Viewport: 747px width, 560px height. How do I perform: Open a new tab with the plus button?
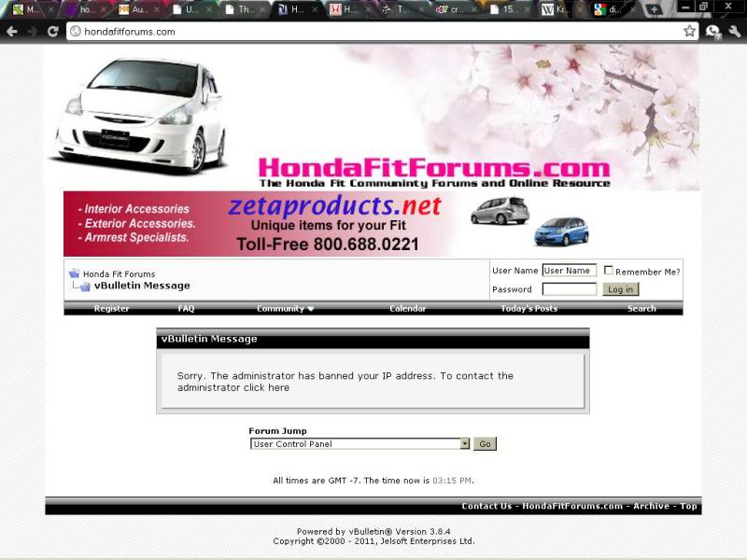tap(654, 9)
